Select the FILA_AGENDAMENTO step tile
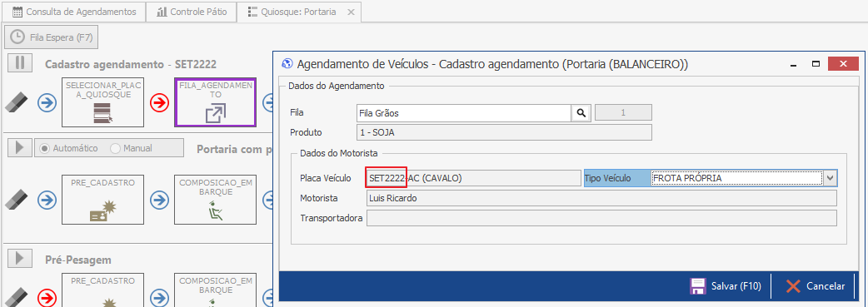868x307 pixels. 216,102
